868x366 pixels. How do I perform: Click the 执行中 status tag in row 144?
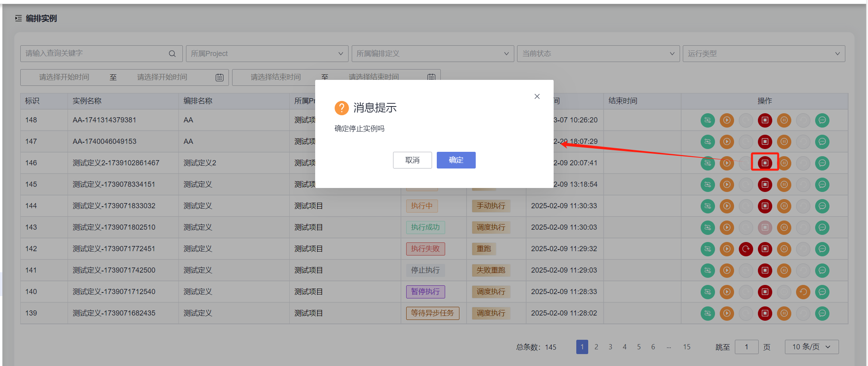click(422, 206)
